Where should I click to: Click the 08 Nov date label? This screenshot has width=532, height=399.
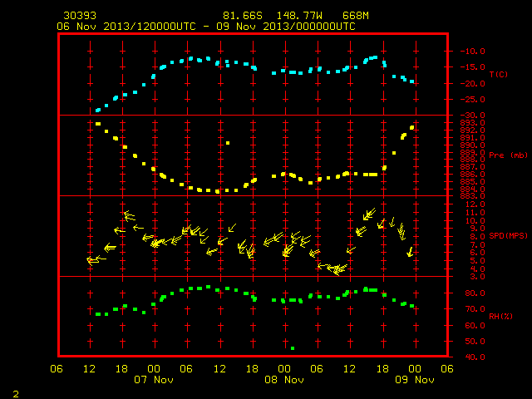[284, 380]
